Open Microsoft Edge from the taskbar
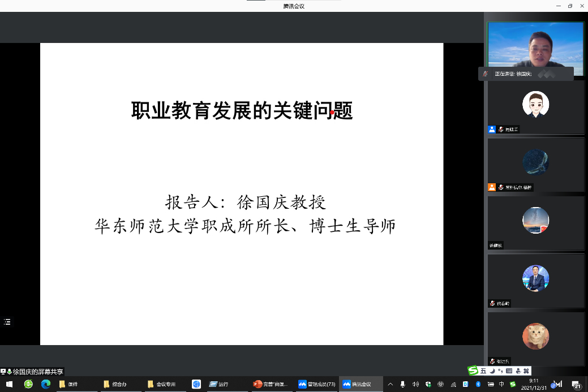The image size is (588, 392). tap(46, 384)
